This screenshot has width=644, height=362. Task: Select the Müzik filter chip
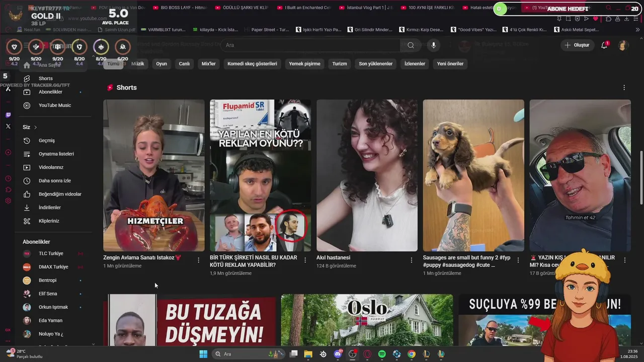(138, 64)
